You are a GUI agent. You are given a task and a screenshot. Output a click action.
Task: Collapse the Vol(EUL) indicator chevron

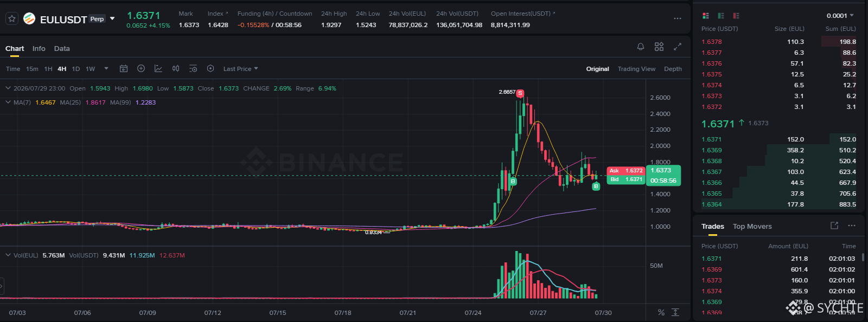coord(8,255)
